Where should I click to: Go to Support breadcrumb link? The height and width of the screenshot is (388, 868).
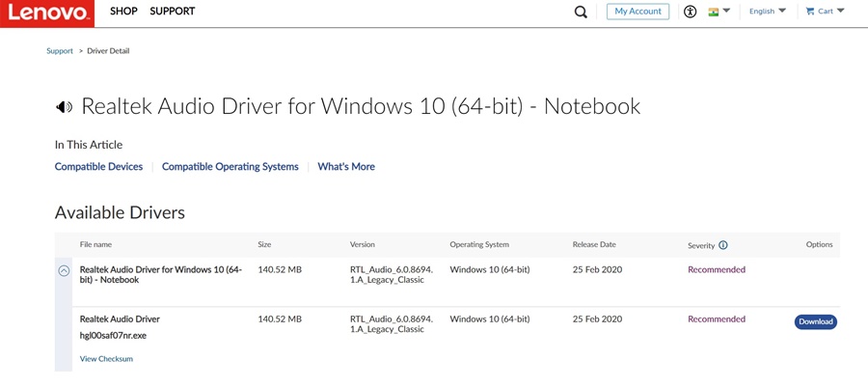[60, 51]
